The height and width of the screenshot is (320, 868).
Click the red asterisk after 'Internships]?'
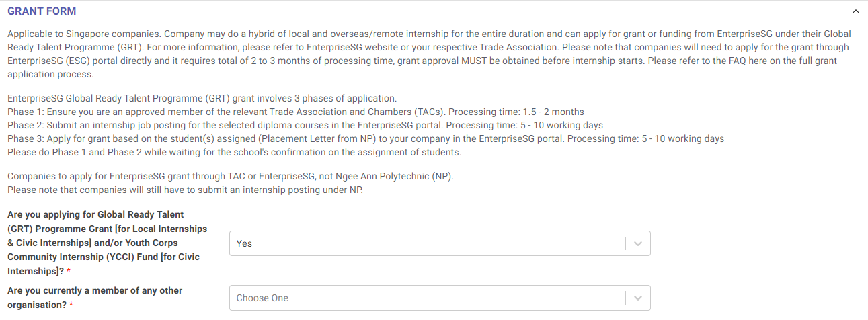(69, 271)
